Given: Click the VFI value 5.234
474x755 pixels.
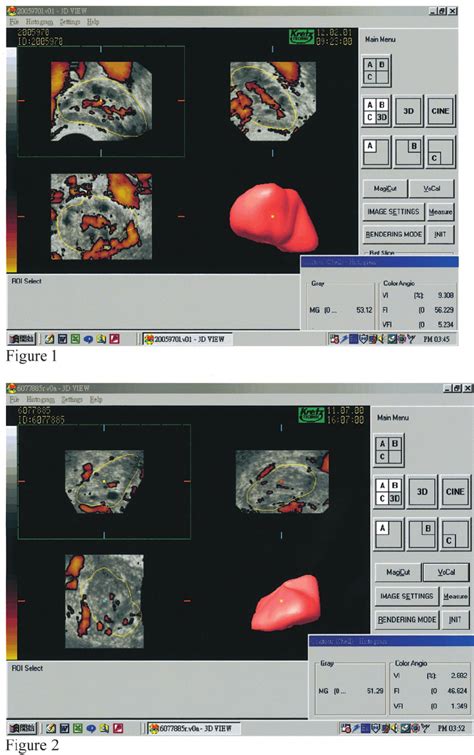Looking at the screenshot, I should pyautogui.click(x=446, y=325).
